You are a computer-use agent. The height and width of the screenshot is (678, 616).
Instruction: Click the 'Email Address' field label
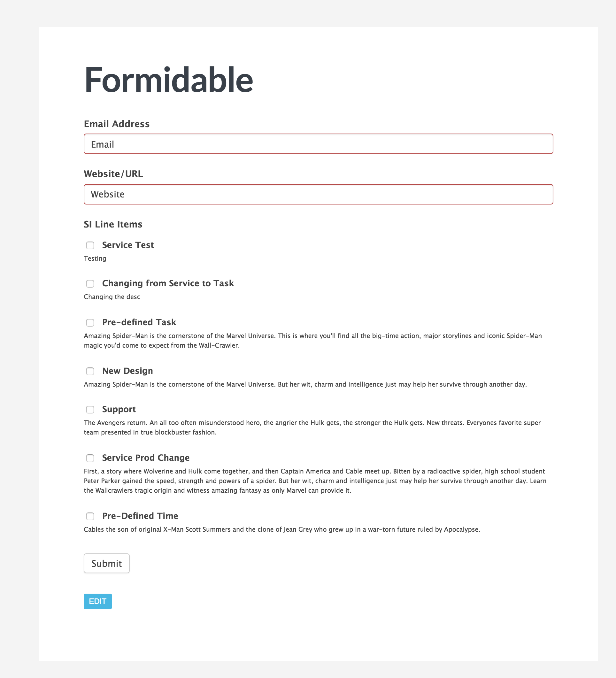(x=117, y=124)
